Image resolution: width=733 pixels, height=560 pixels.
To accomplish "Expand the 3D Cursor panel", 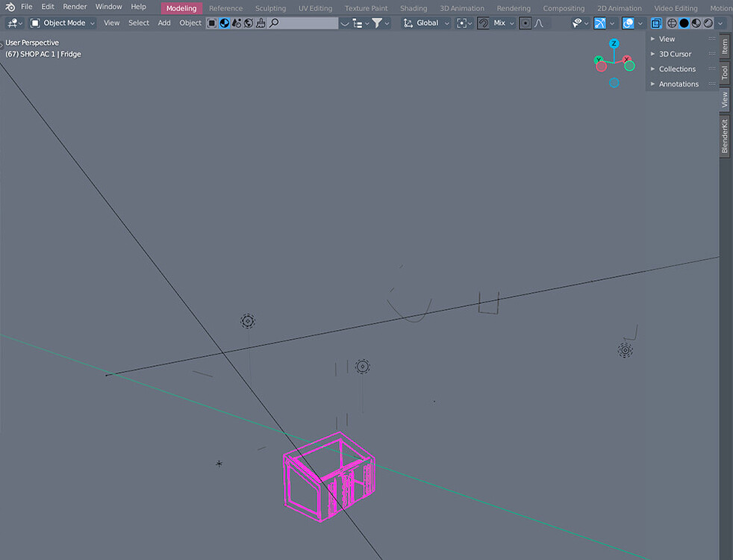I will point(682,54).
